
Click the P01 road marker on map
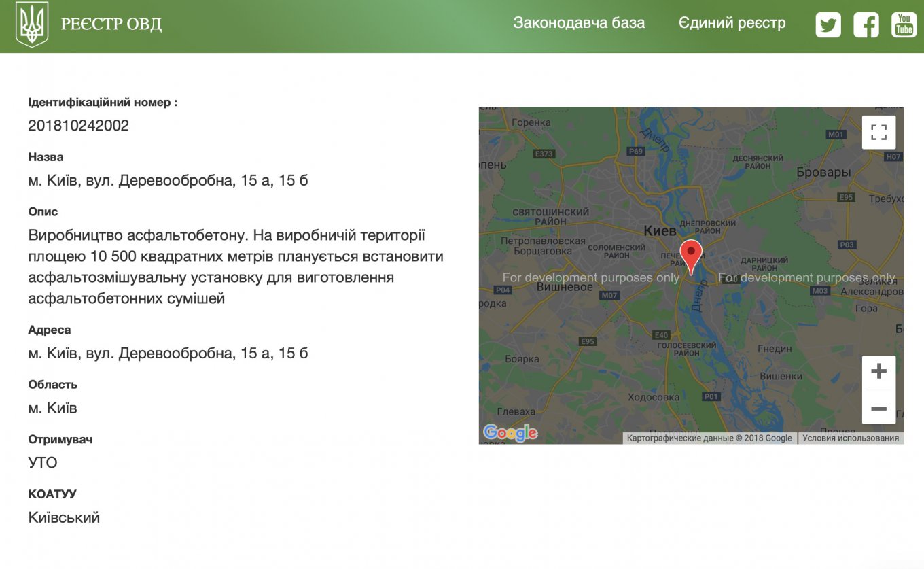(x=711, y=396)
